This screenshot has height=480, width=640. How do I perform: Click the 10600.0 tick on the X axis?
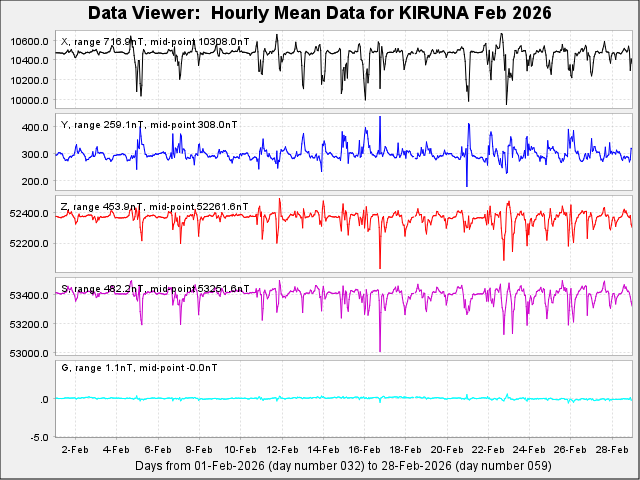pyautogui.click(x=30, y=41)
